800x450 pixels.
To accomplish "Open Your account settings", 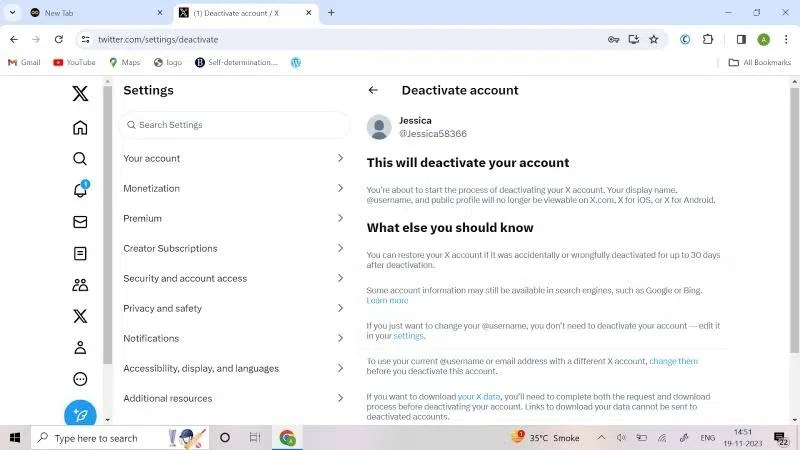I will click(x=234, y=158).
